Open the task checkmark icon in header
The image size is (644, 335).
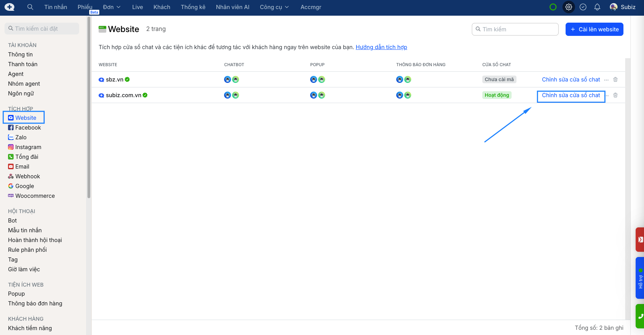click(x=583, y=7)
